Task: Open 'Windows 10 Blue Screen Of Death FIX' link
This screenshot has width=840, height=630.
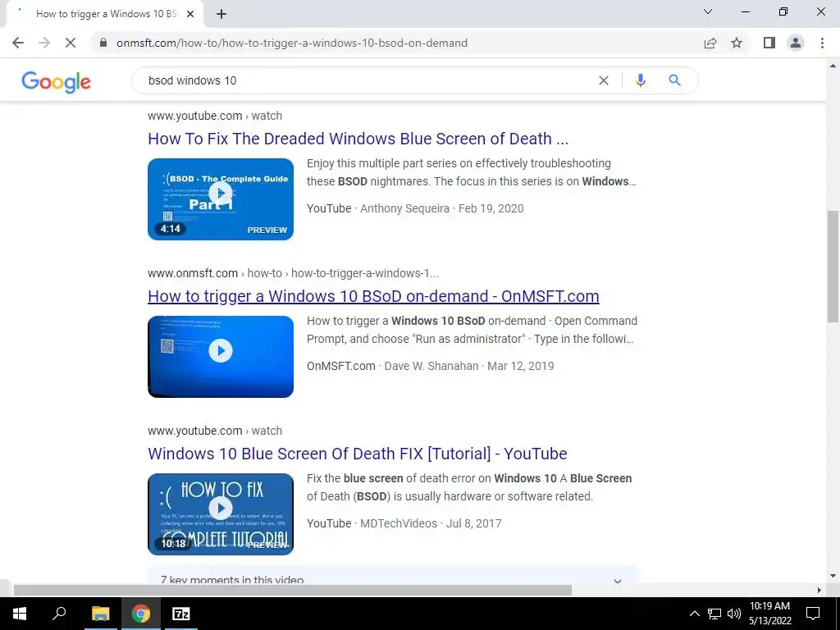Action: click(358, 454)
